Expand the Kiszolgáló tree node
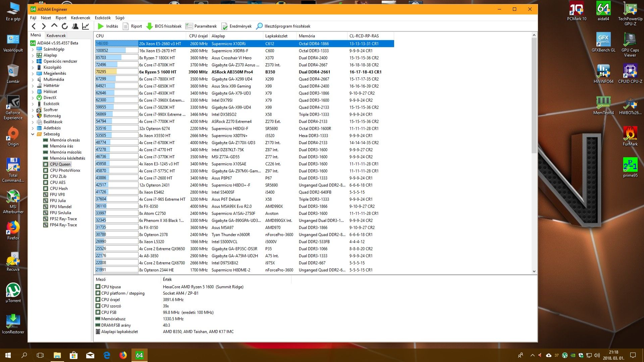The image size is (644, 362). click(x=33, y=67)
